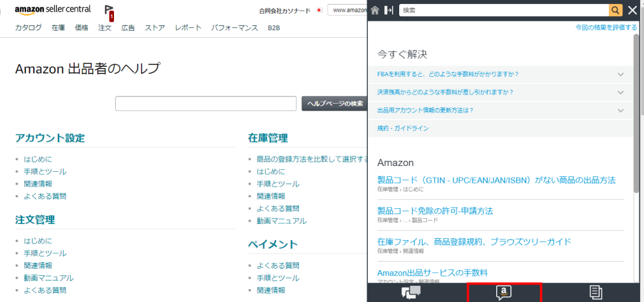The width and height of the screenshot is (644, 302).
Task: Click はじめに under 注文管理
Action: tap(38, 241)
